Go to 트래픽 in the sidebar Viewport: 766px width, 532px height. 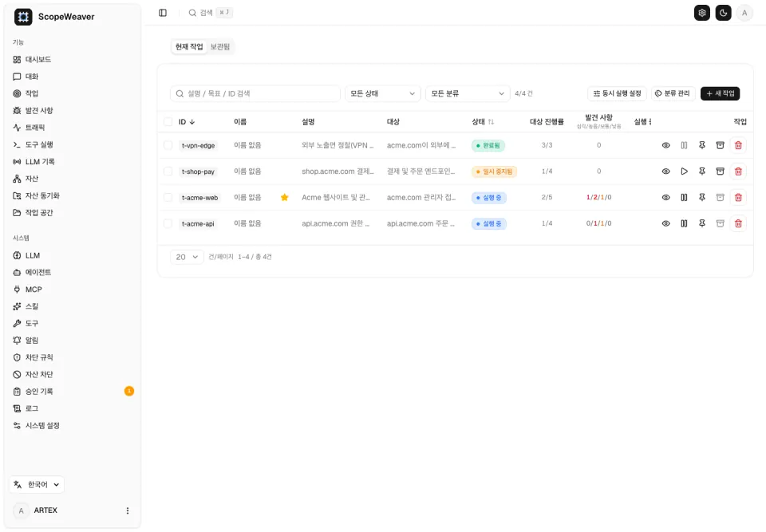click(x=73, y=128)
